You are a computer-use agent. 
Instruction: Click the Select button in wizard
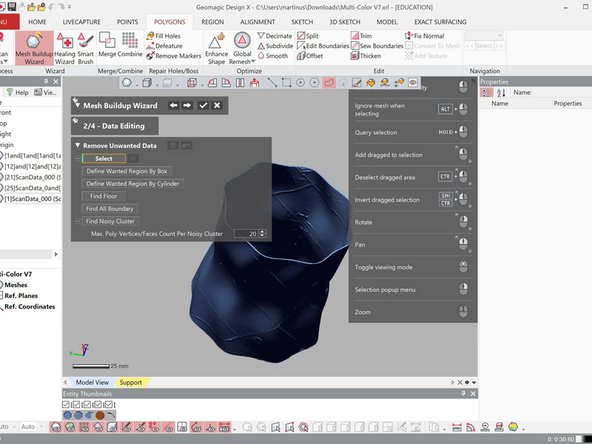pyautogui.click(x=104, y=159)
